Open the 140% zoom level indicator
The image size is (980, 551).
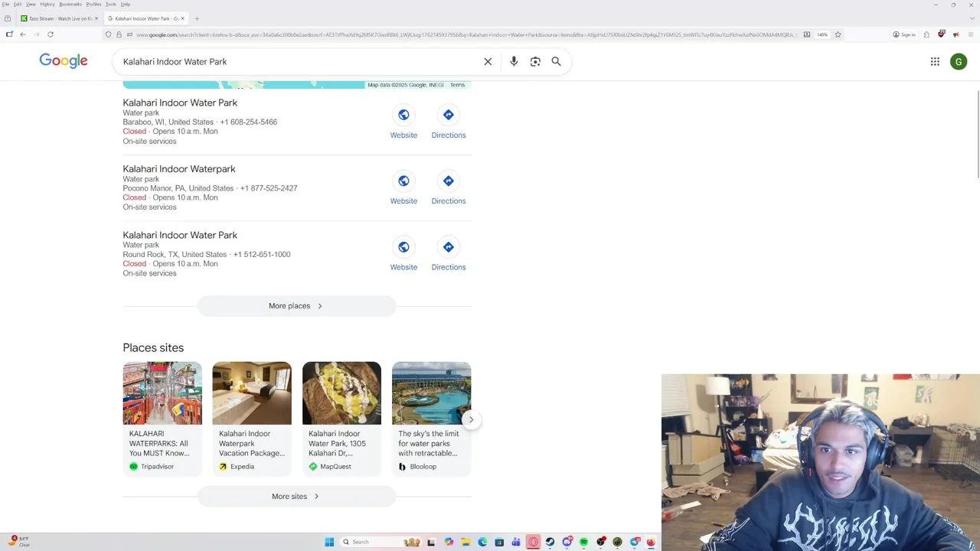point(822,34)
